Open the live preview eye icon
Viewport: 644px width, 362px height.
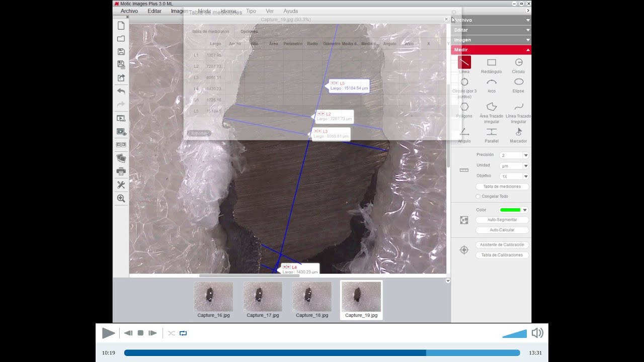pyautogui.click(x=121, y=132)
